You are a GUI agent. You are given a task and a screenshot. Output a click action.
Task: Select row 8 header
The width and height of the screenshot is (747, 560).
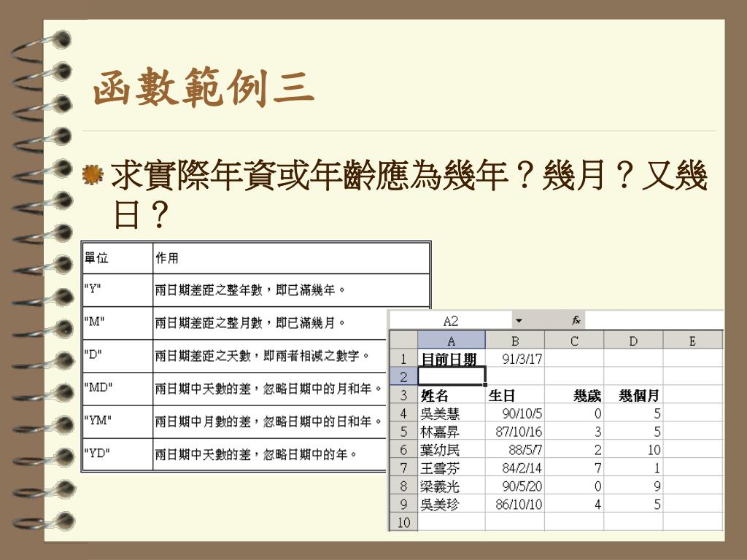point(403,486)
